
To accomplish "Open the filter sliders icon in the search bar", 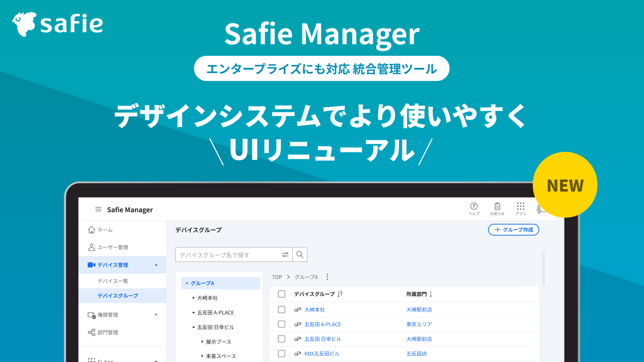I will coord(285,254).
